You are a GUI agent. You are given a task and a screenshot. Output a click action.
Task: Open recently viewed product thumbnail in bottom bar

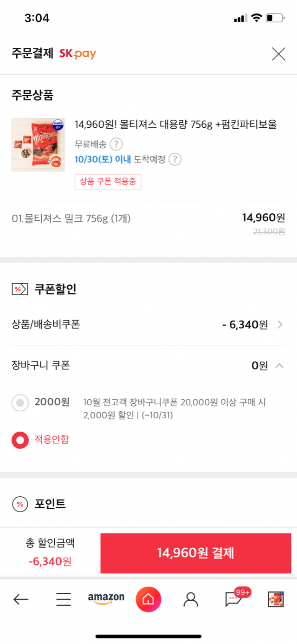pyautogui.click(x=276, y=599)
